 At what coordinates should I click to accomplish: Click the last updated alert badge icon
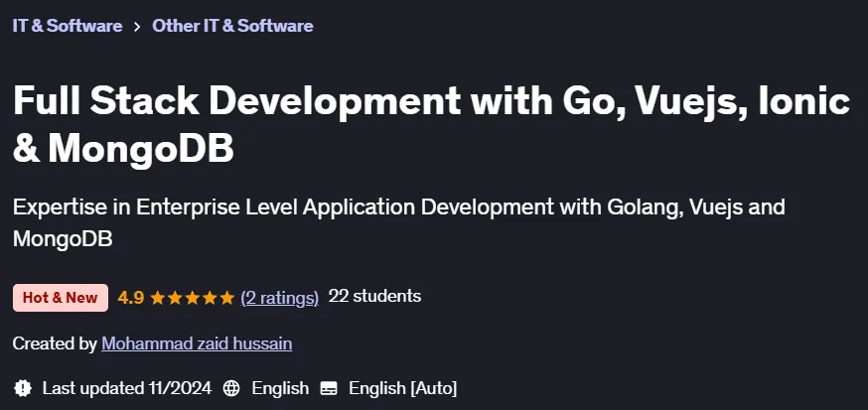tap(23, 388)
